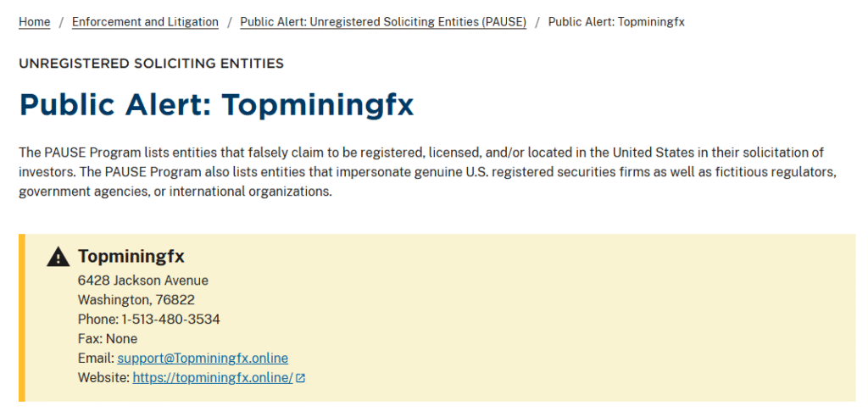Click the current breadcrumb Public Alert: Topminingfx
Image resolution: width=868 pixels, height=417 pixels.
616,22
